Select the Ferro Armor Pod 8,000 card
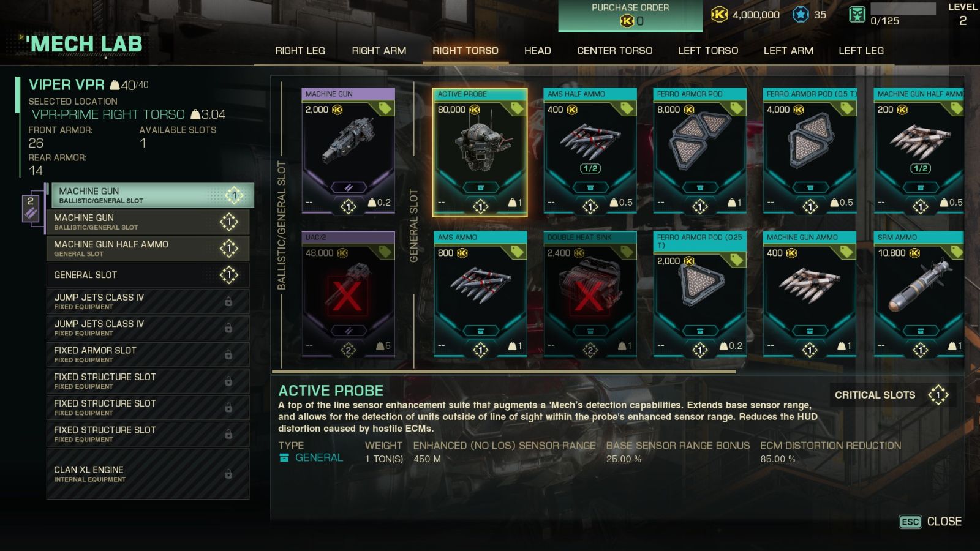Screen dimensions: 980x551 pyautogui.click(x=699, y=151)
